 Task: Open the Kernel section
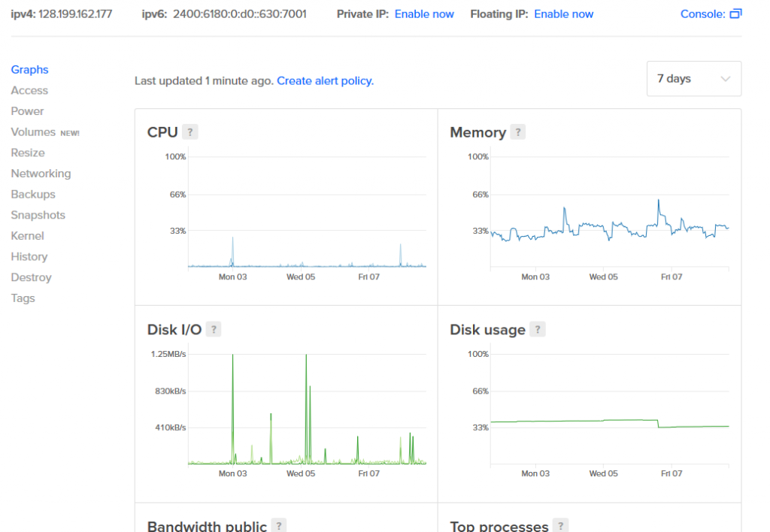(x=28, y=236)
